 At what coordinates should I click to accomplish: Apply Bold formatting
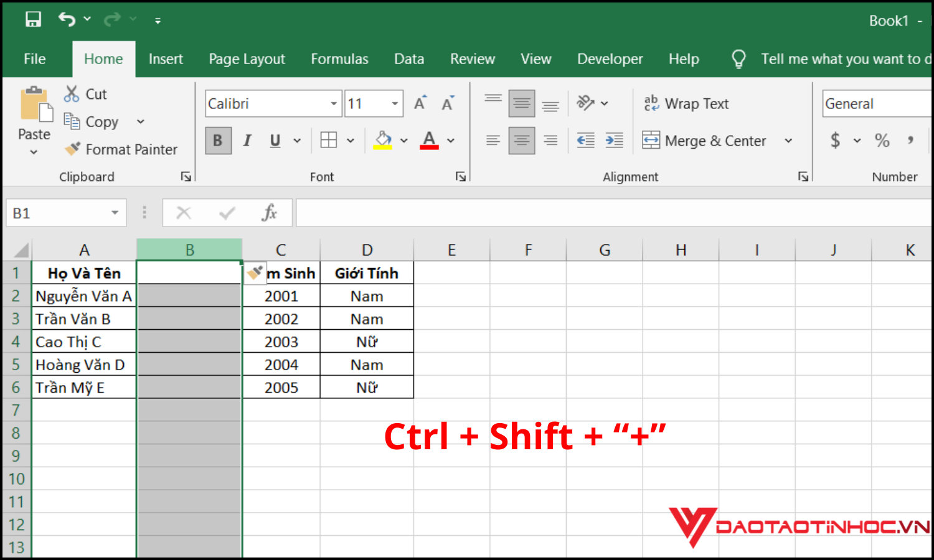218,141
